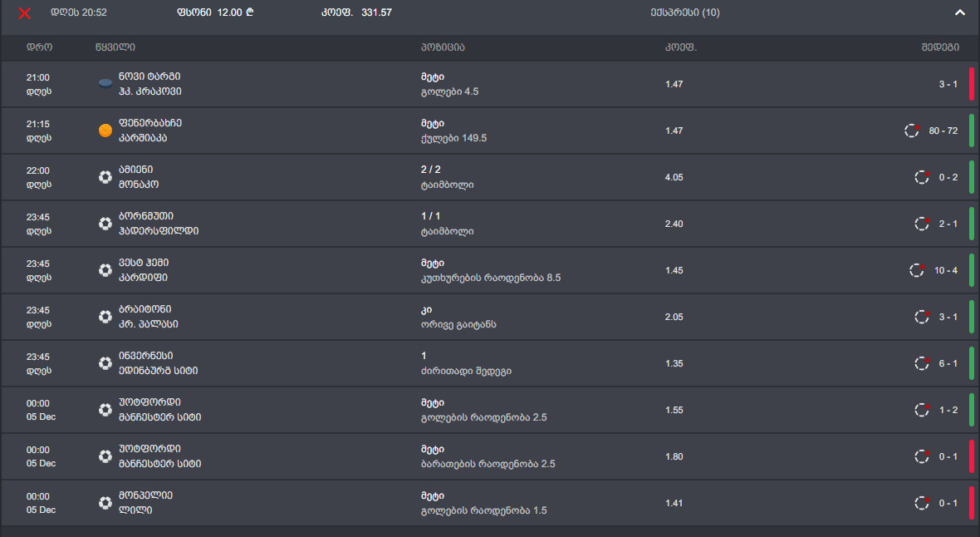
Task: Open the dashed circle icon beside 6 - 1
Action: [922, 363]
